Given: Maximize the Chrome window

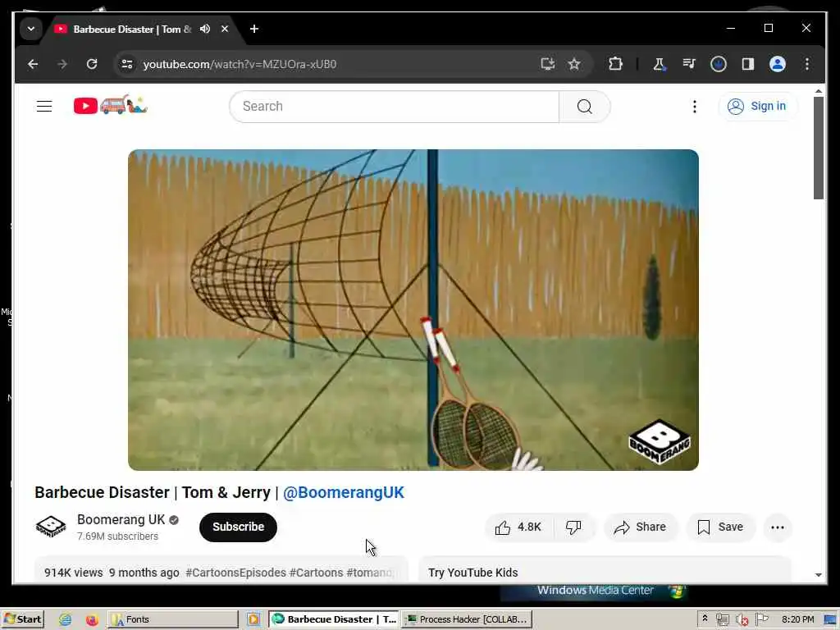Looking at the screenshot, I should 768,28.
